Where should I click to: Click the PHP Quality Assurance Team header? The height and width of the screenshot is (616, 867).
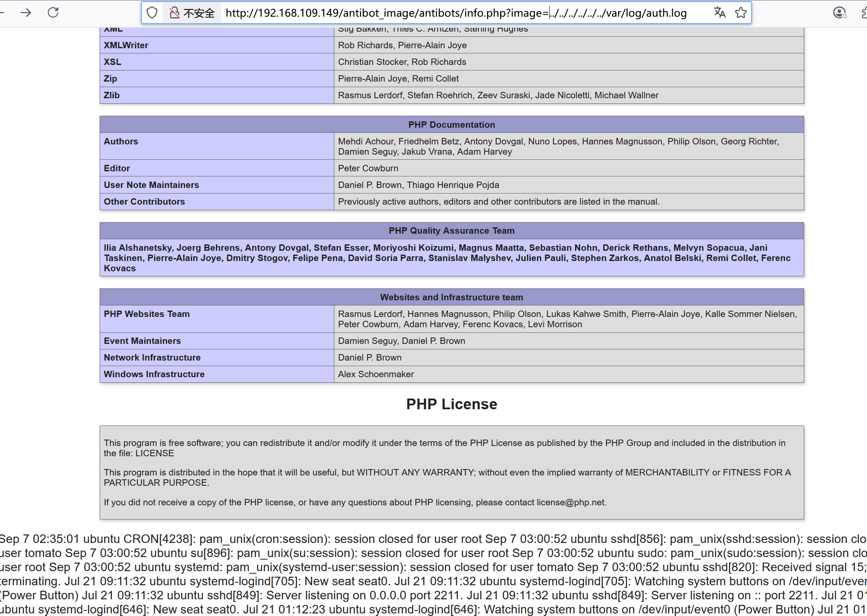(451, 231)
